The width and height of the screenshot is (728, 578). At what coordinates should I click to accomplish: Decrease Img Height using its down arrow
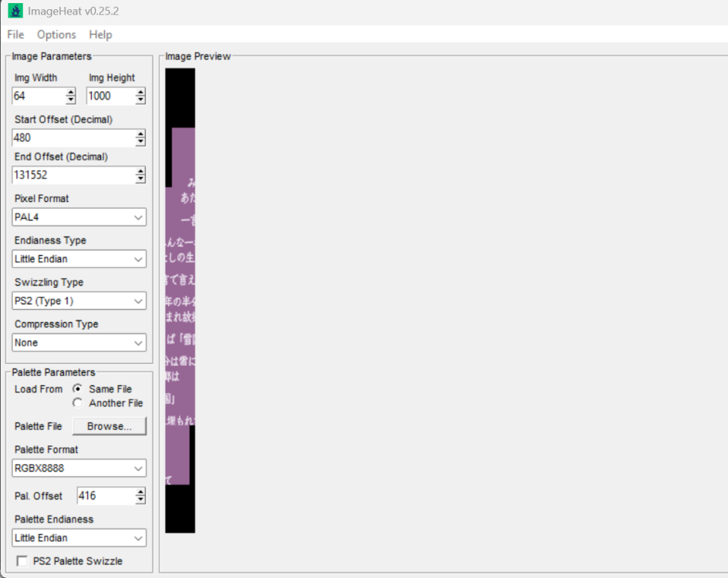[x=140, y=99]
